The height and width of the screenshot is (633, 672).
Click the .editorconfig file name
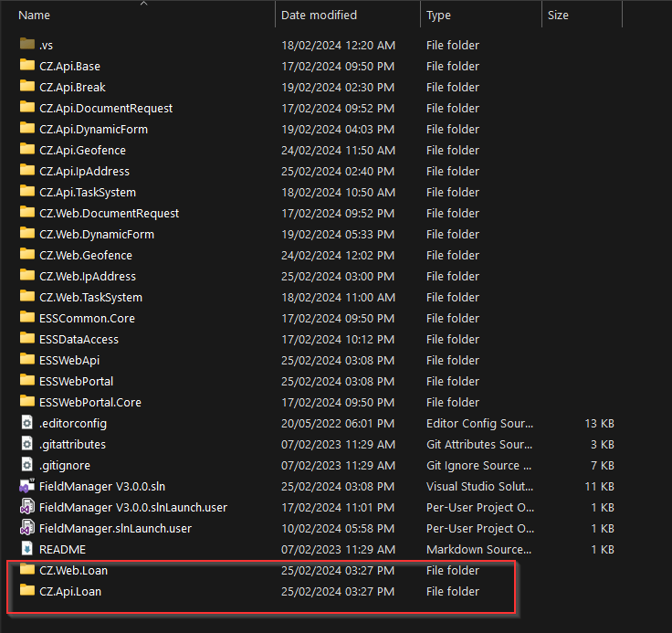tap(73, 423)
